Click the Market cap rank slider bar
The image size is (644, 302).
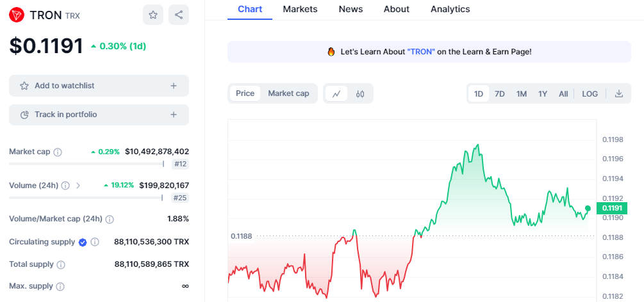click(x=87, y=164)
